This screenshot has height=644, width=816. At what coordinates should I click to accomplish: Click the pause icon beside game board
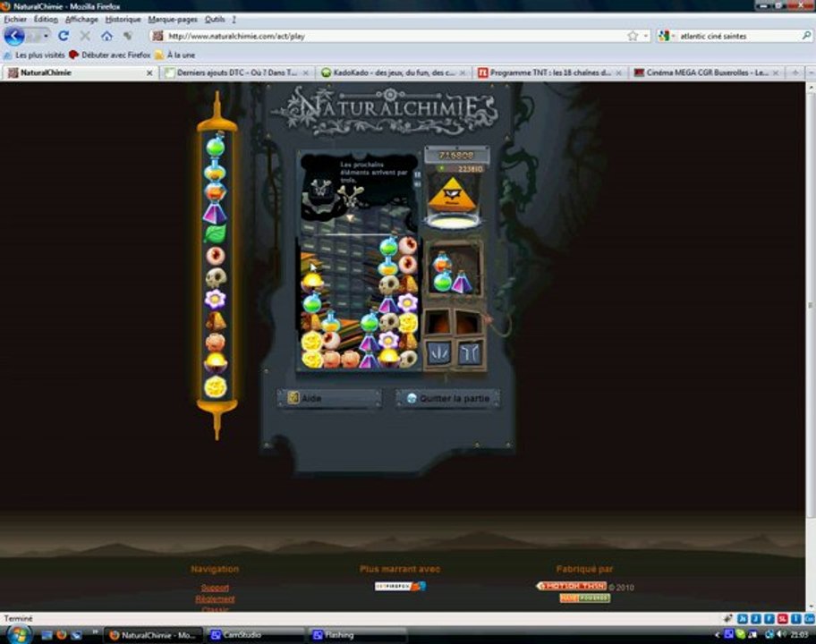click(x=417, y=175)
